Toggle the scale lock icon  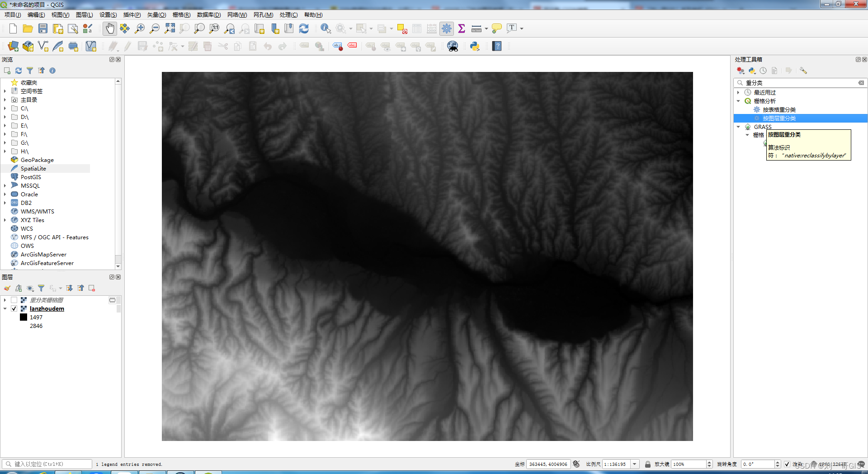(x=647, y=464)
